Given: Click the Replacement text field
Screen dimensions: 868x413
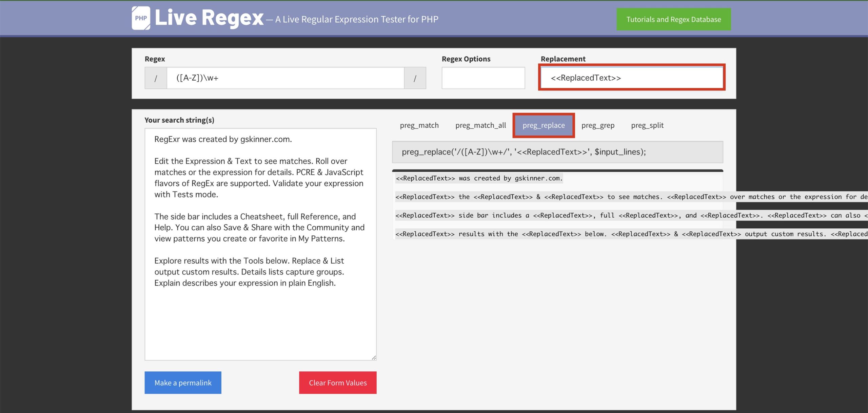Looking at the screenshot, I should click(631, 78).
